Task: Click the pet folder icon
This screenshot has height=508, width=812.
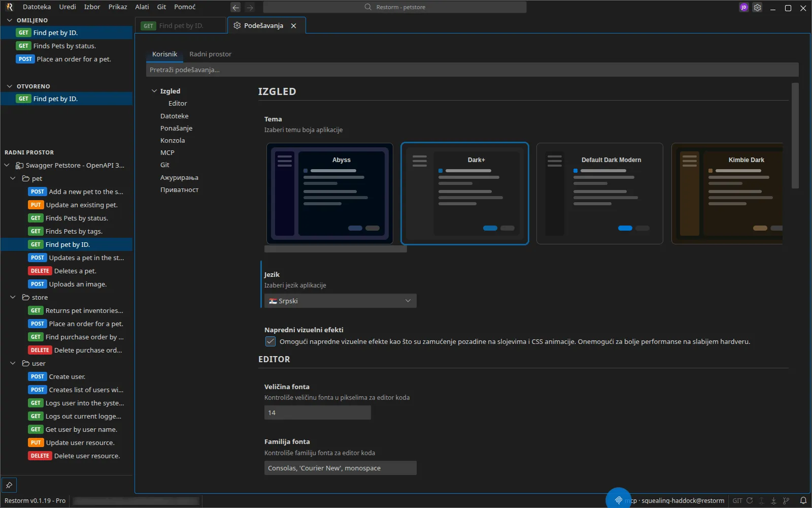Action: pyautogui.click(x=26, y=178)
